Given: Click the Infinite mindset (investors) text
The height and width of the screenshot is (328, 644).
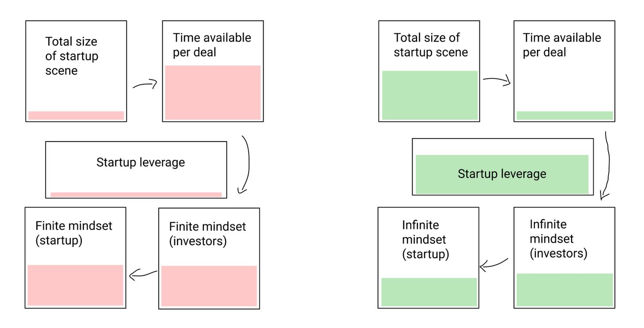Looking at the screenshot, I should 558,239.
